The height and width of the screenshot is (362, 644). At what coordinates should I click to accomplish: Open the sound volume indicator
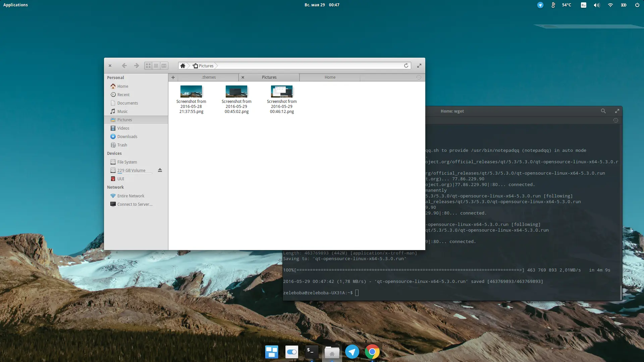597,5
